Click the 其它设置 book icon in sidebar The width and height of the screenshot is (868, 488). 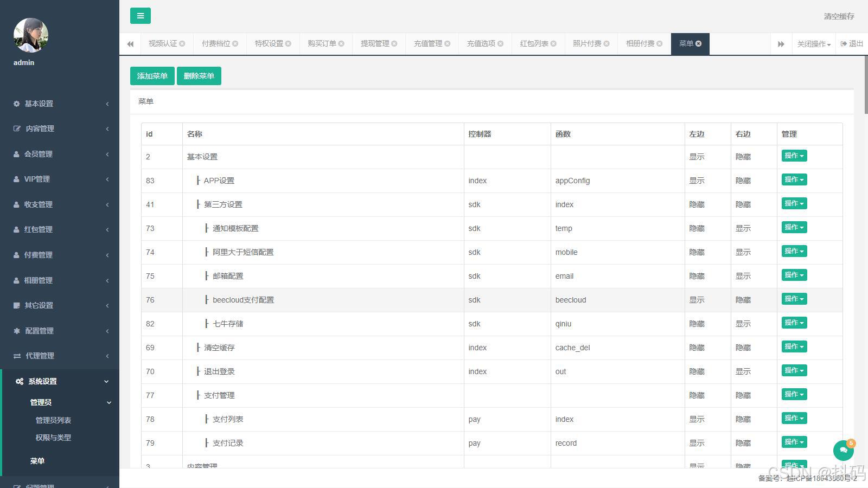pyautogui.click(x=17, y=305)
